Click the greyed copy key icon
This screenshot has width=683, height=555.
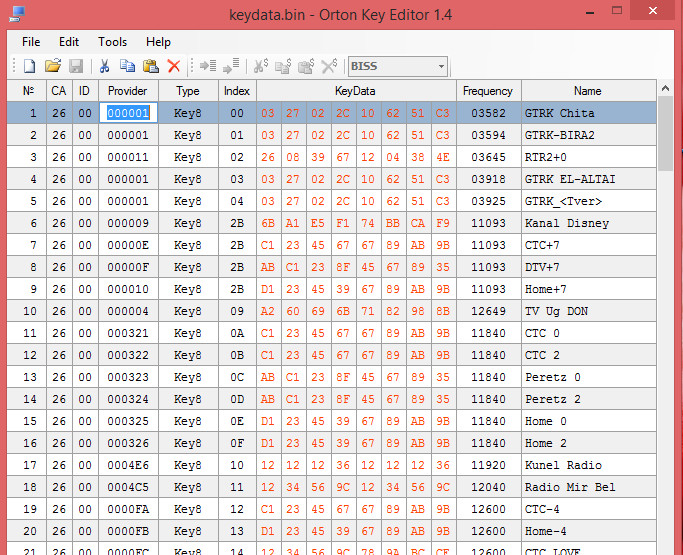283,66
